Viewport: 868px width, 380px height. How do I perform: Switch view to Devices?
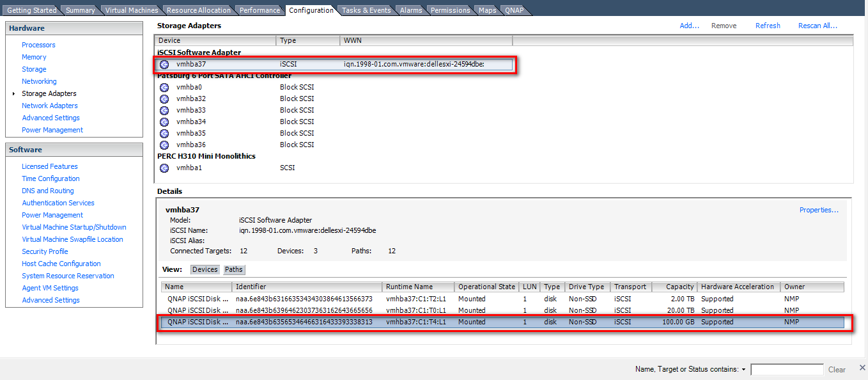[205, 269]
